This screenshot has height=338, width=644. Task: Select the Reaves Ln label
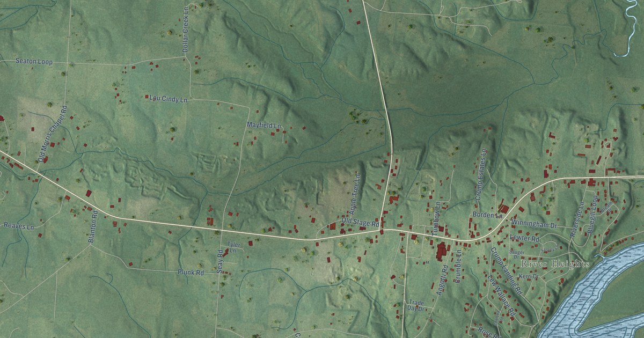coord(19,226)
